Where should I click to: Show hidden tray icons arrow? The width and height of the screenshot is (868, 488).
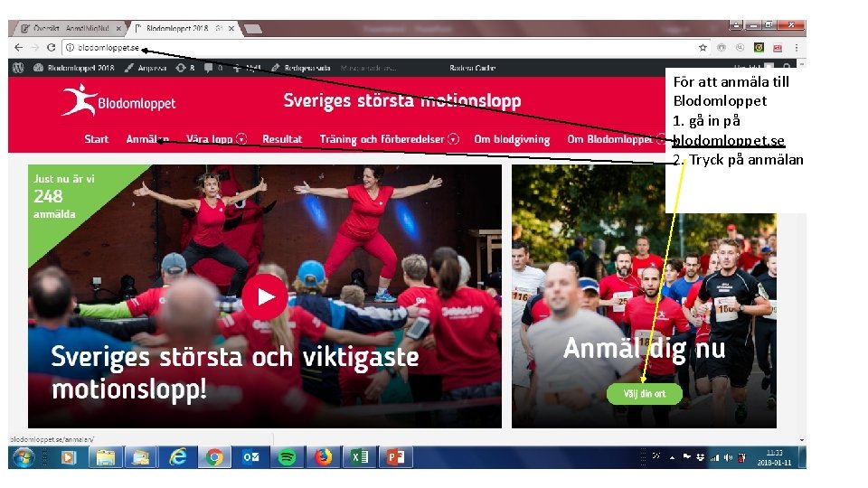[x=672, y=458]
